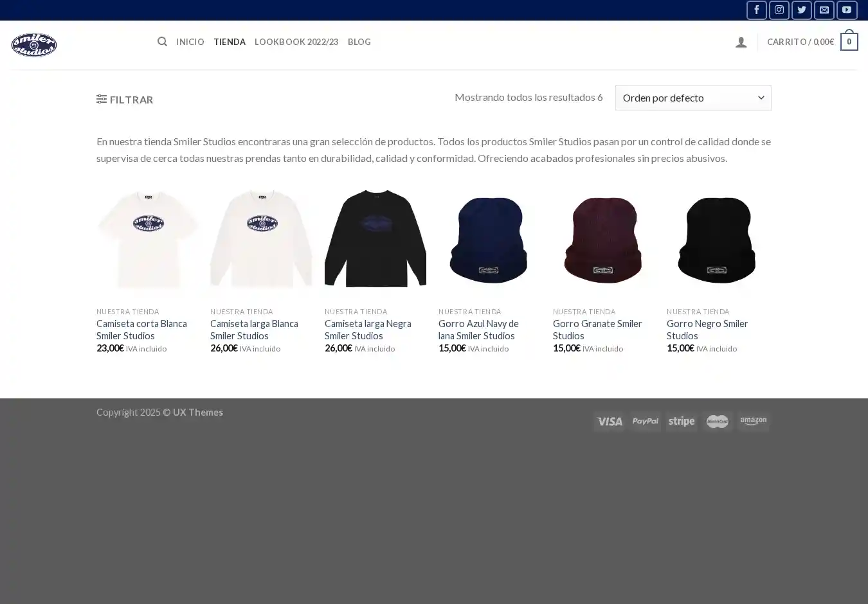Open the Lookbook 2022/23 menu item

[296, 42]
